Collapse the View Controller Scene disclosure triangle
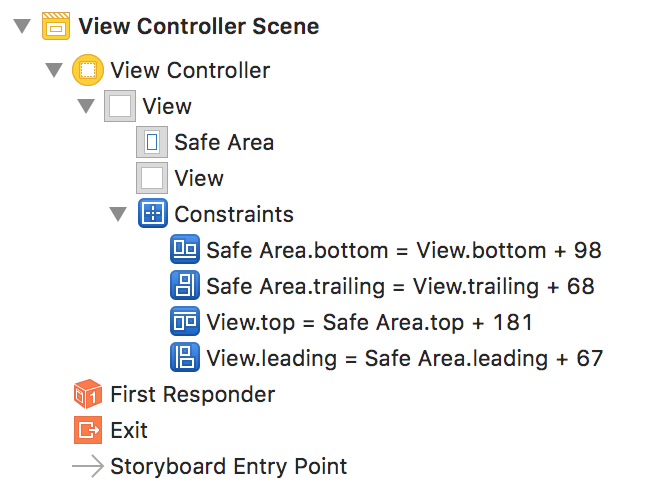 (22, 26)
